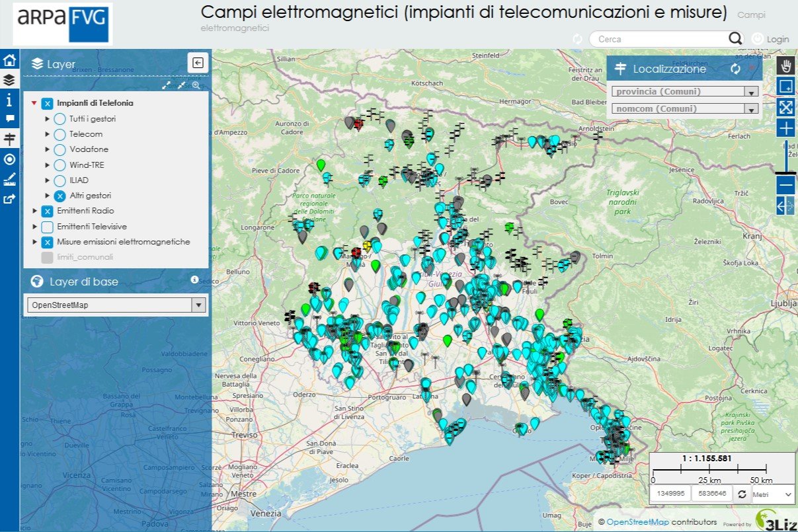Image resolution: width=798 pixels, height=532 pixels.
Task: Open the Layers stack icon in sidebar
Action: [x=9, y=81]
